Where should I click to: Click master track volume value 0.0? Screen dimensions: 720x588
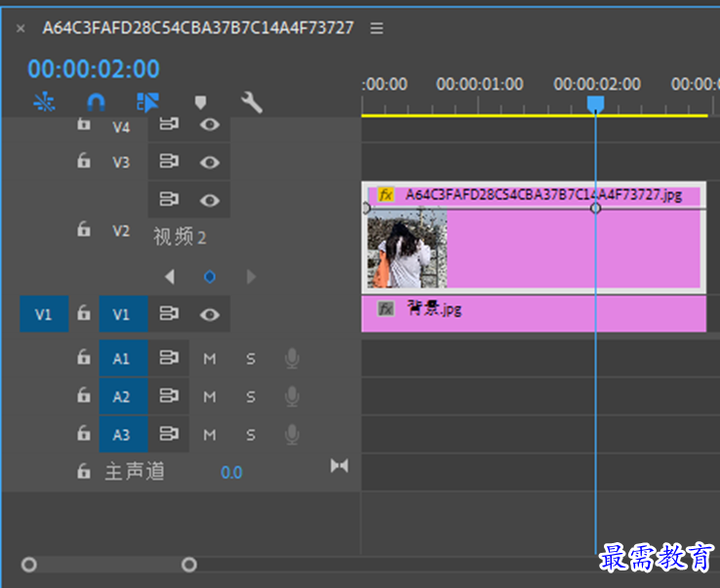(x=231, y=472)
